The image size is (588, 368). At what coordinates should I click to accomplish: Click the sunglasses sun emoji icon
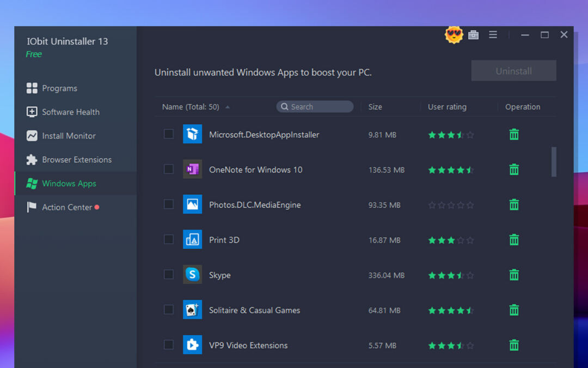click(x=453, y=35)
